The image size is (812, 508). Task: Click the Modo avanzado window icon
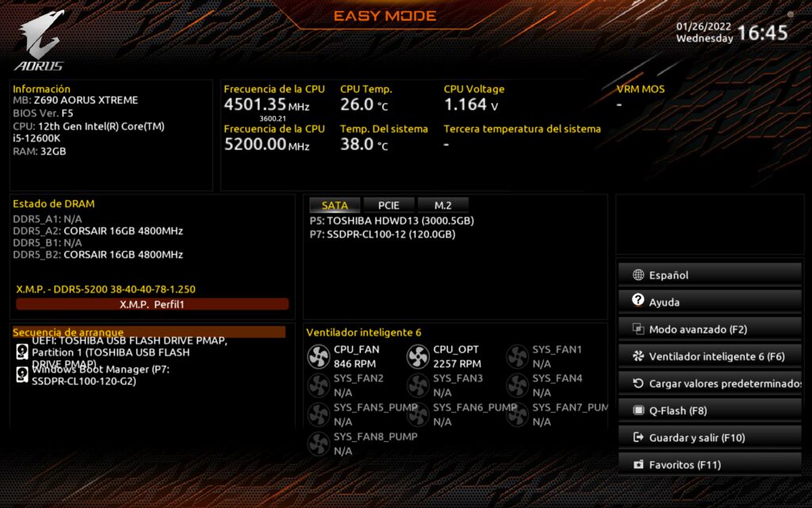638,329
